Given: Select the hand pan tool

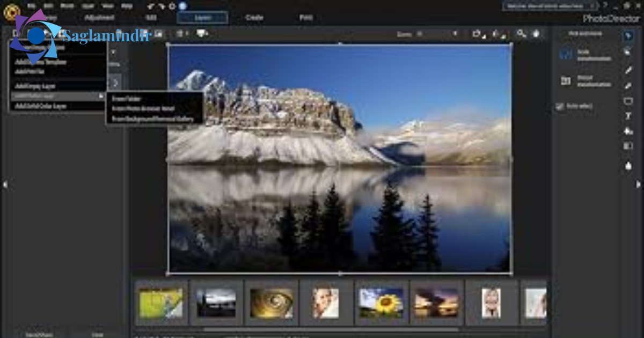Looking at the screenshot, I should (536, 34).
